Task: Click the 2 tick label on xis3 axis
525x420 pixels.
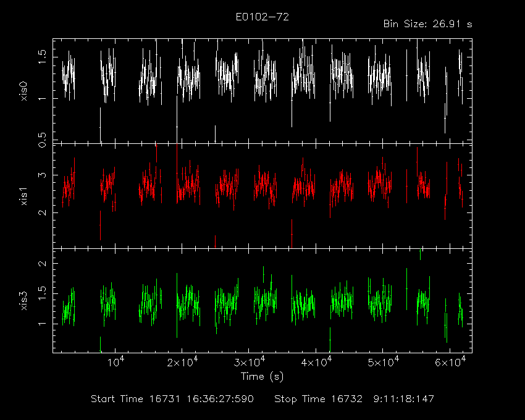Action: 42,263
